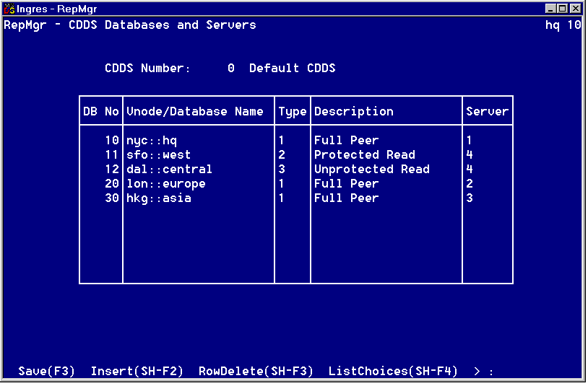Choose Insert(SH-F2) from bottom menu
Viewport: 588px width, 386px height.
[137, 371]
